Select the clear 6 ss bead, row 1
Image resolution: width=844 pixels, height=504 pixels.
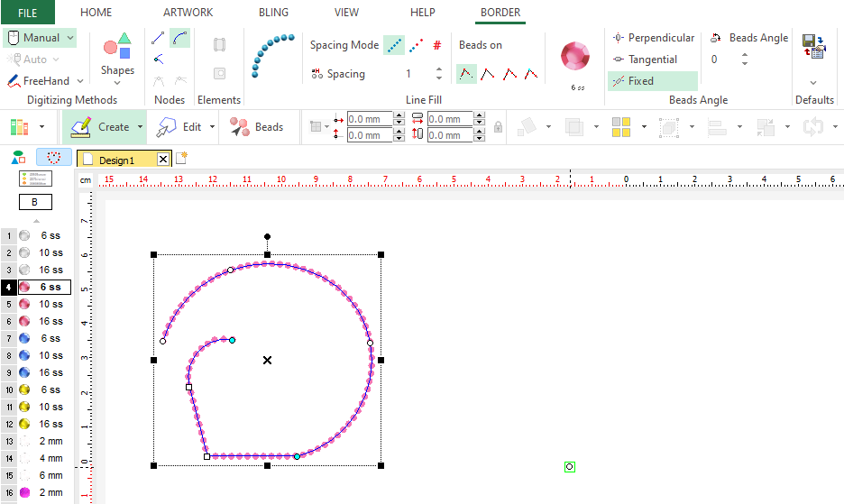point(37,235)
